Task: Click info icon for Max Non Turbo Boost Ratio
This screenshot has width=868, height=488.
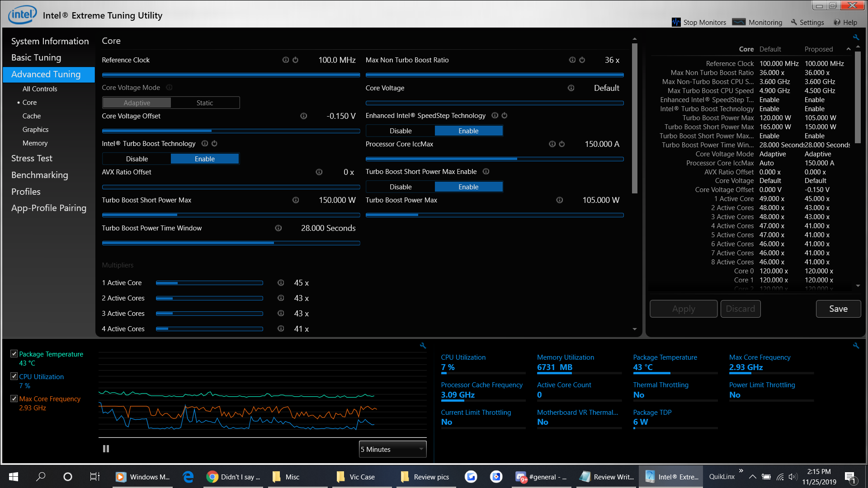Action: click(x=572, y=60)
